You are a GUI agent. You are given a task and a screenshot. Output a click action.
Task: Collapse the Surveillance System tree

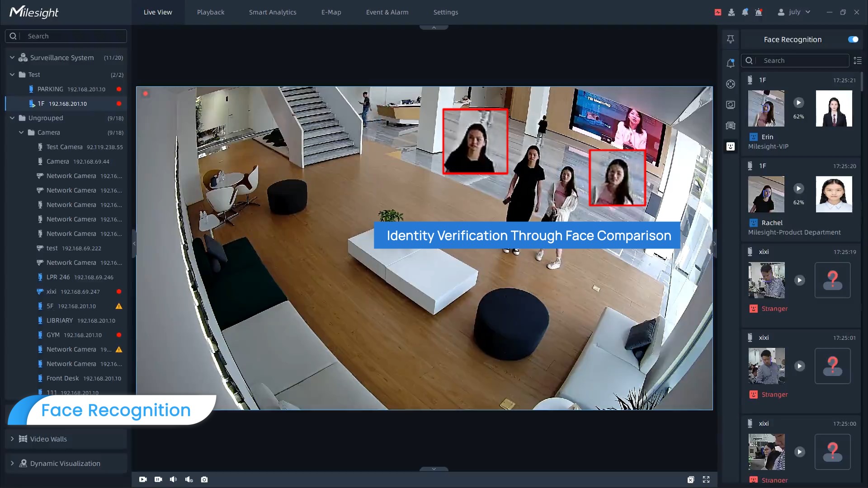(x=12, y=58)
